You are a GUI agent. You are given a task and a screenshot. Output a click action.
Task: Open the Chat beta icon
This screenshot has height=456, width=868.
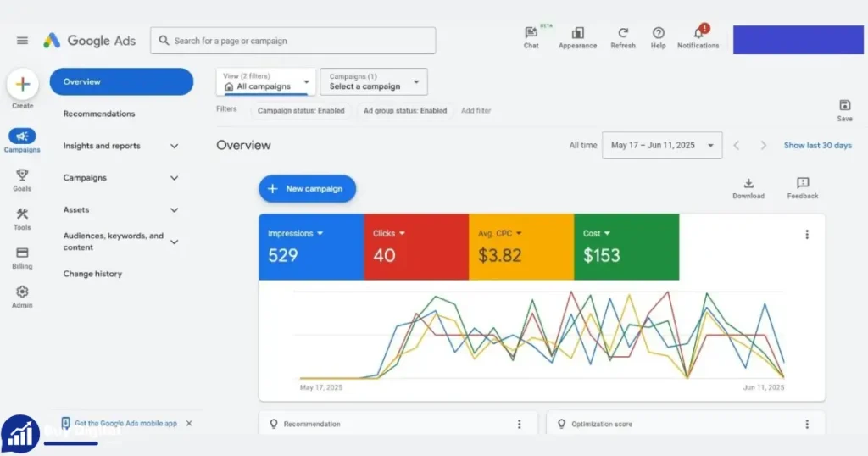point(531,37)
